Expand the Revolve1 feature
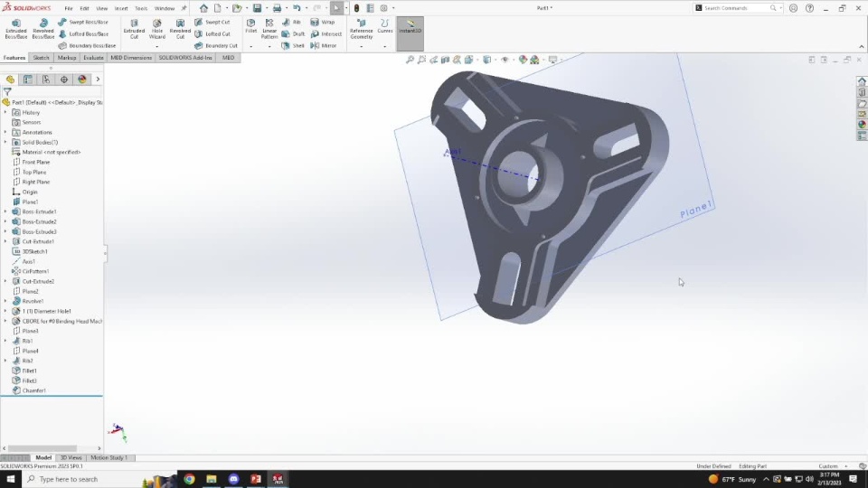The height and width of the screenshot is (488, 868). tap(5, 301)
